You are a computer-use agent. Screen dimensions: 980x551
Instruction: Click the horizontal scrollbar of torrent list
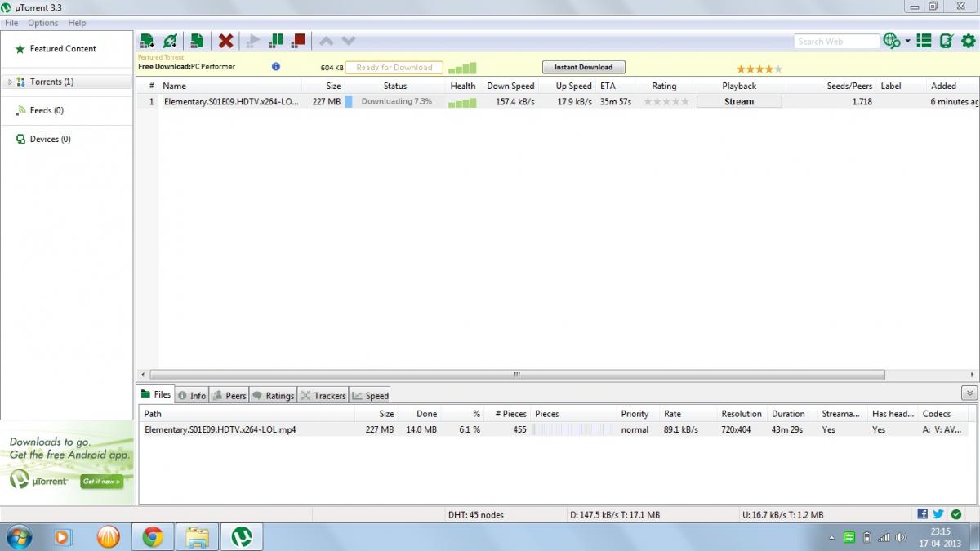point(516,375)
